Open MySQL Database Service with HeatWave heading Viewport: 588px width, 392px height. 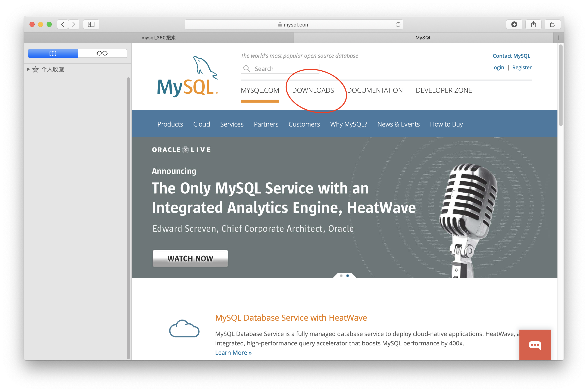[x=291, y=317]
